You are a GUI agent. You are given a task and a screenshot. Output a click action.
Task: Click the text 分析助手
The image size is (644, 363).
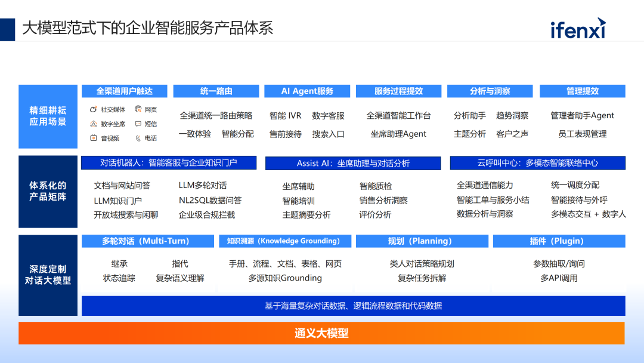(470, 116)
